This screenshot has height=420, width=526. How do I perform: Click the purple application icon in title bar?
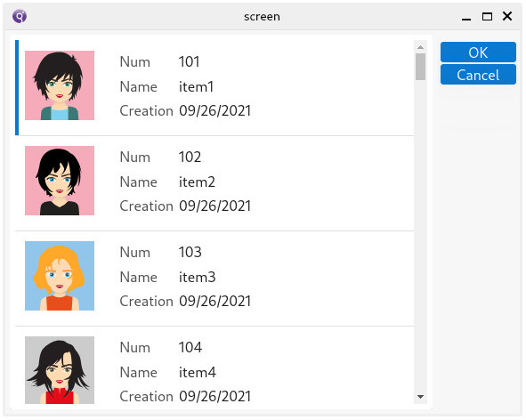(x=20, y=16)
